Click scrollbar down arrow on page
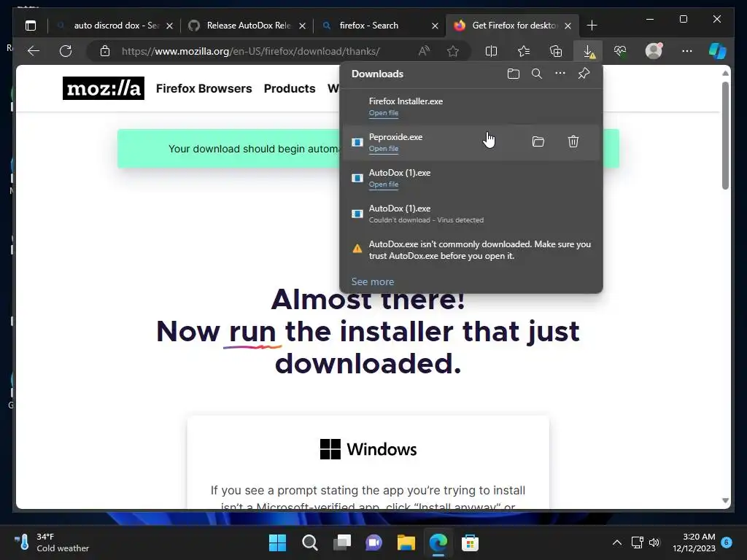 click(726, 500)
